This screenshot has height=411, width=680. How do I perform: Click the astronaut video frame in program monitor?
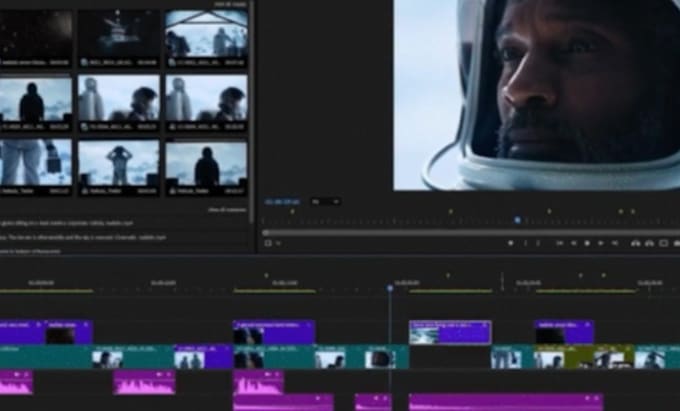(536, 95)
